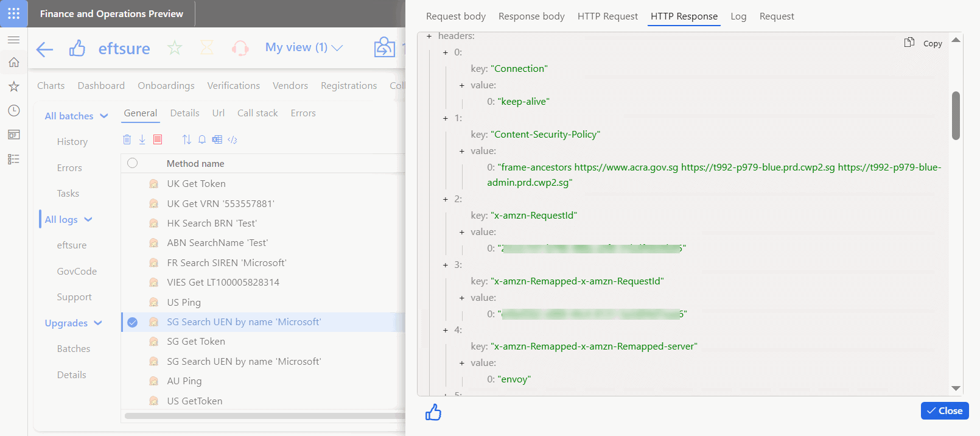Open the Onboardings tab
This screenshot has width=980, height=436.
pyautogui.click(x=166, y=86)
